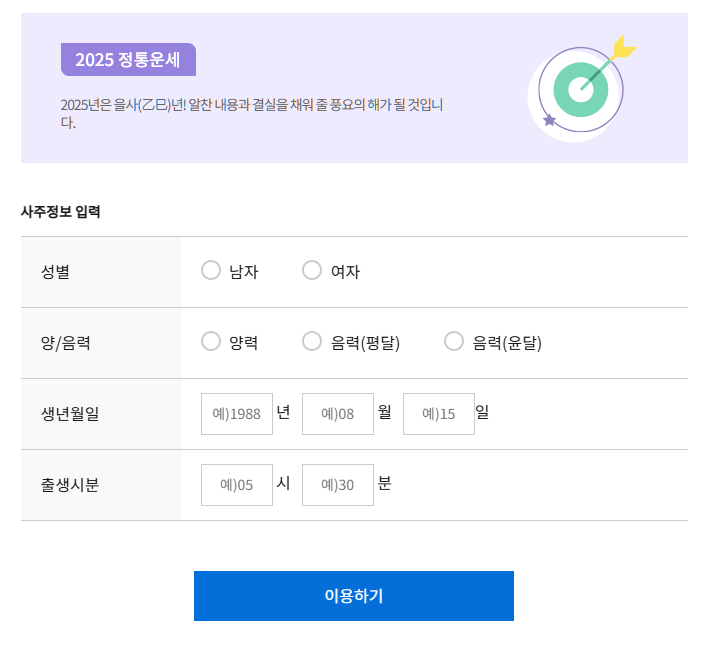Focus the birth hour field 예)05
Screen dimensions: 713x662
pyautogui.click(x=237, y=485)
